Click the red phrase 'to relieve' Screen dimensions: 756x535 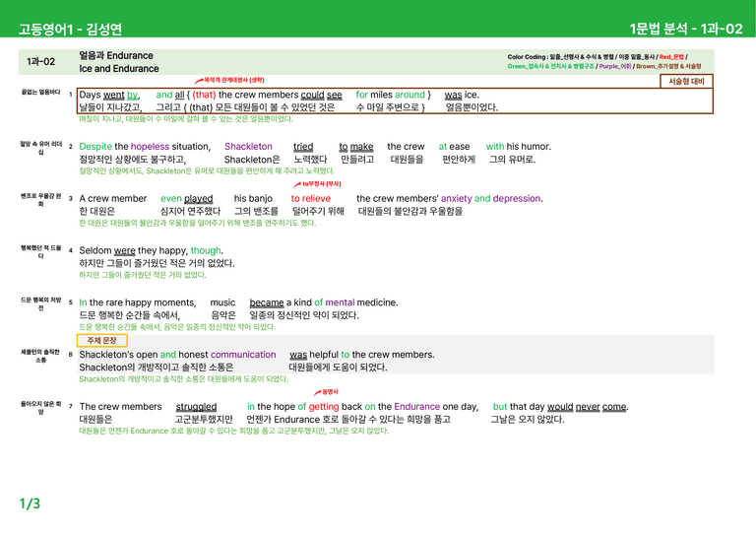click(x=311, y=199)
